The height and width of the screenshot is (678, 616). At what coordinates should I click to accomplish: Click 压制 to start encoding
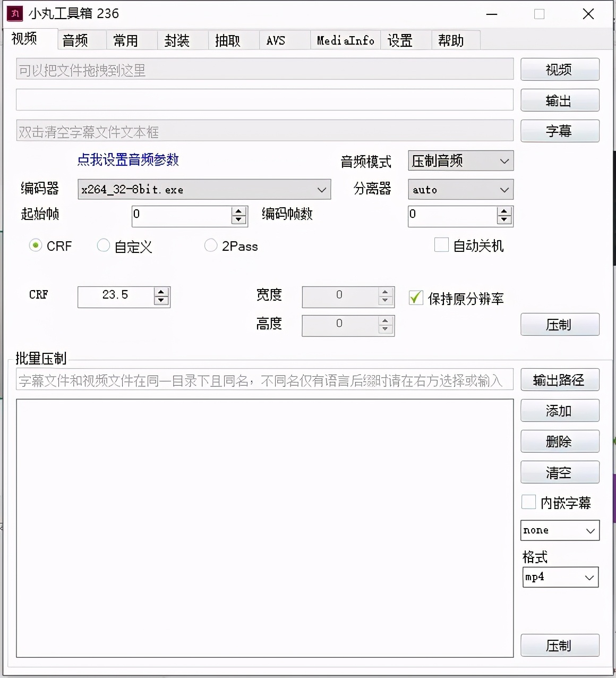[x=560, y=325]
